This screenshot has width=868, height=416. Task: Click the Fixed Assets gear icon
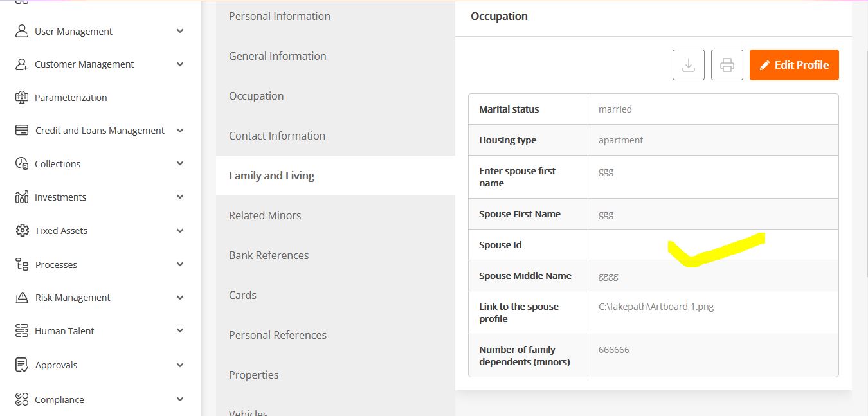pyautogui.click(x=22, y=230)
